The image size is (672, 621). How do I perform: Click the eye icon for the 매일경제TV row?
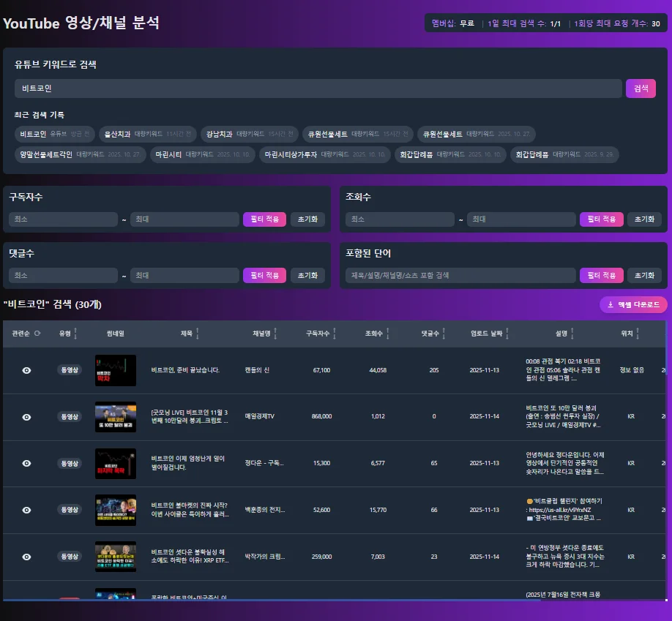(26, 417)
